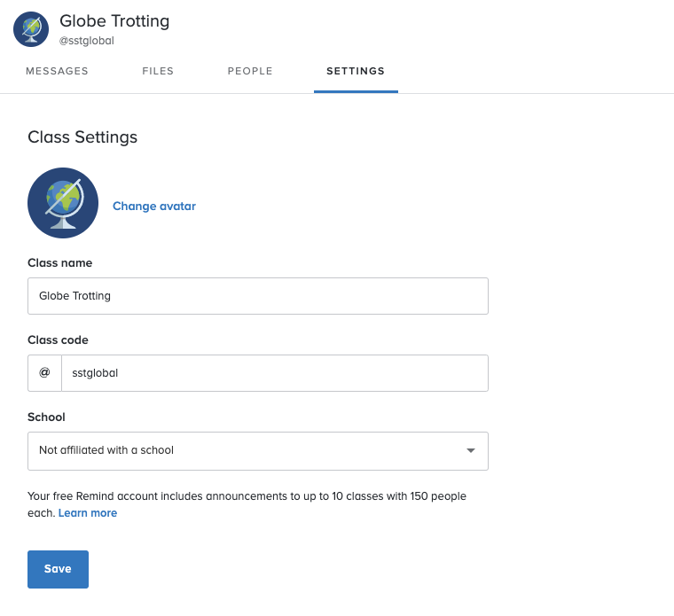This screenshot has height=616, width=674.
Task: Click the Class Settings heading
Action: [82, 137]
